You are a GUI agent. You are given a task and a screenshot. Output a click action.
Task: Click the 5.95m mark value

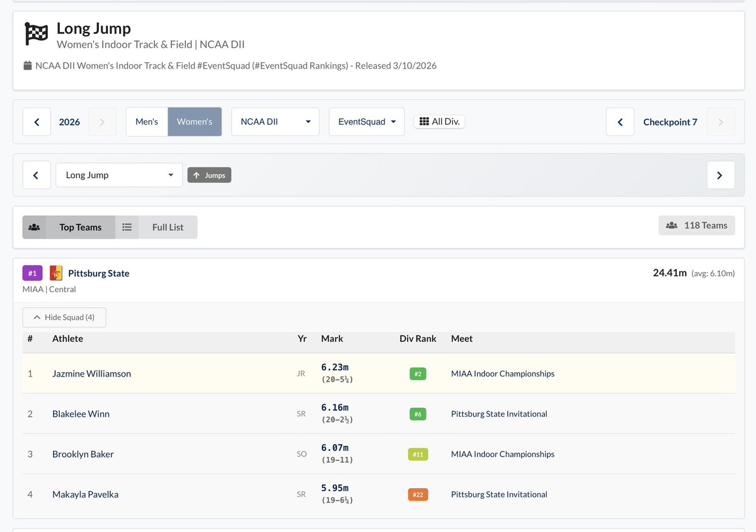tap(335, 488)
